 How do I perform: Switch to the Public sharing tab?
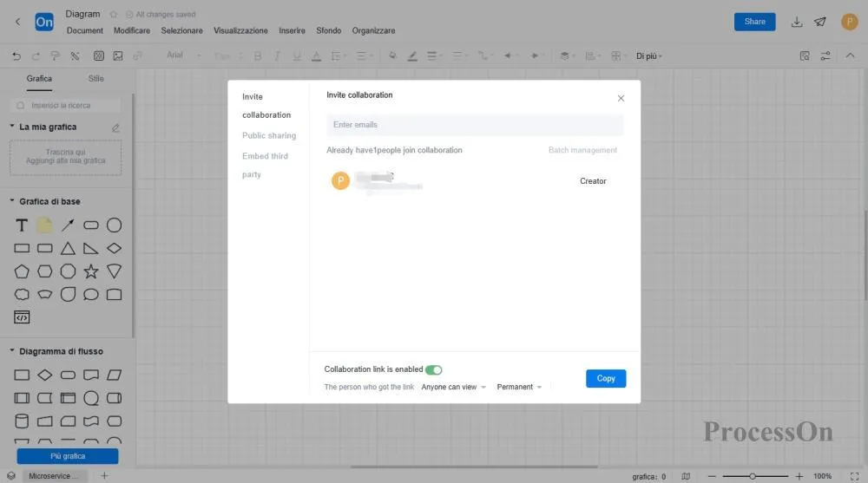tap(268, 136)
